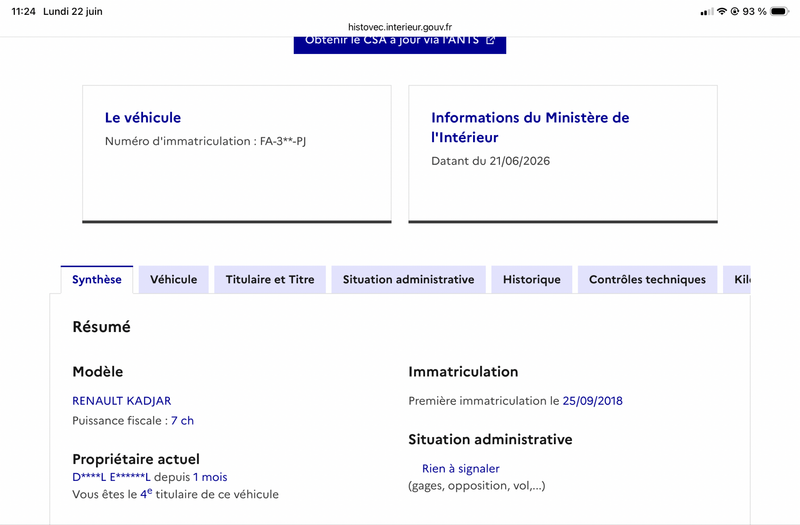Open the Titulaire et Titre tab
This screenshot has height=525, width=800.
(x=270, y=280)
